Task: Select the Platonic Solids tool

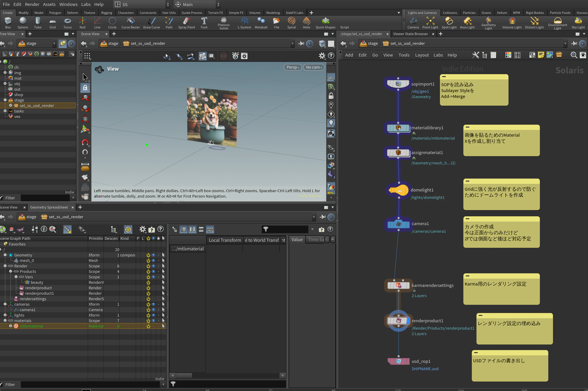Action: (x=224, y=23)
